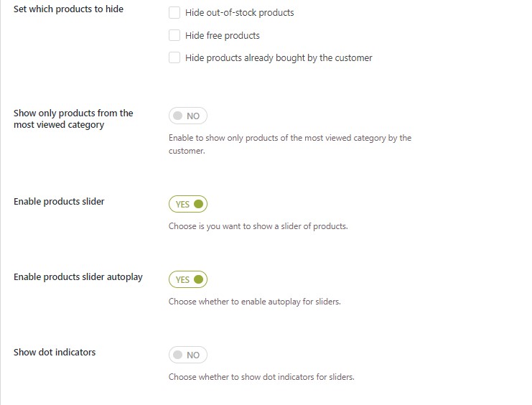Enable checkbox for hiding products already bought
532x405 pixels.
(174, 57)
